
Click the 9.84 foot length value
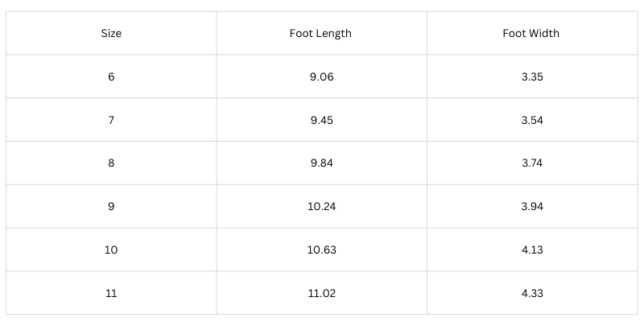[321, 163]
